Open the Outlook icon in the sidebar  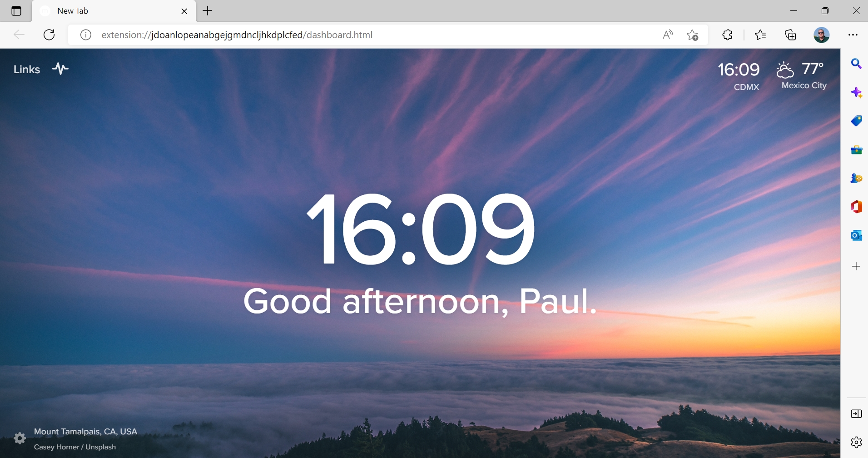pos(856,235)
